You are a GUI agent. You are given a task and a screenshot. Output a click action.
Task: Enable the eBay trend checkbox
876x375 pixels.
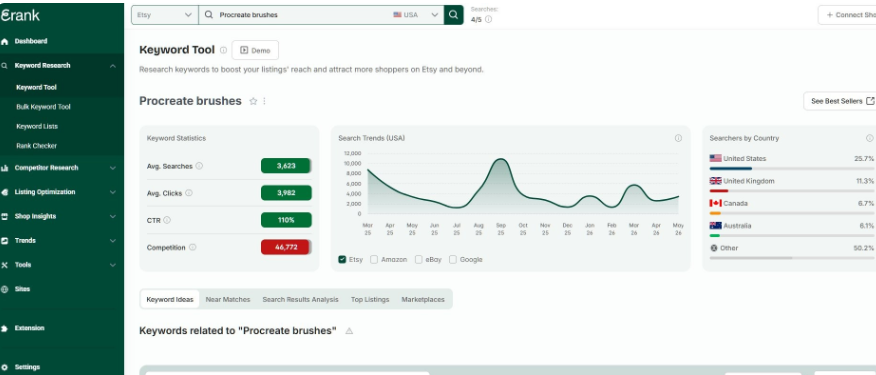click(x=418, y=259)
